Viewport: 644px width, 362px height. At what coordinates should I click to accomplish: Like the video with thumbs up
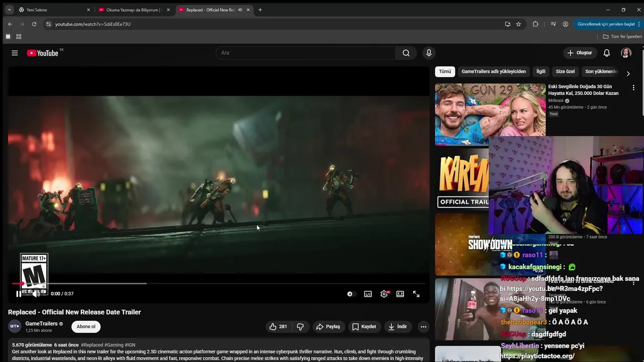pyautogui.click(x=278, y=326)
